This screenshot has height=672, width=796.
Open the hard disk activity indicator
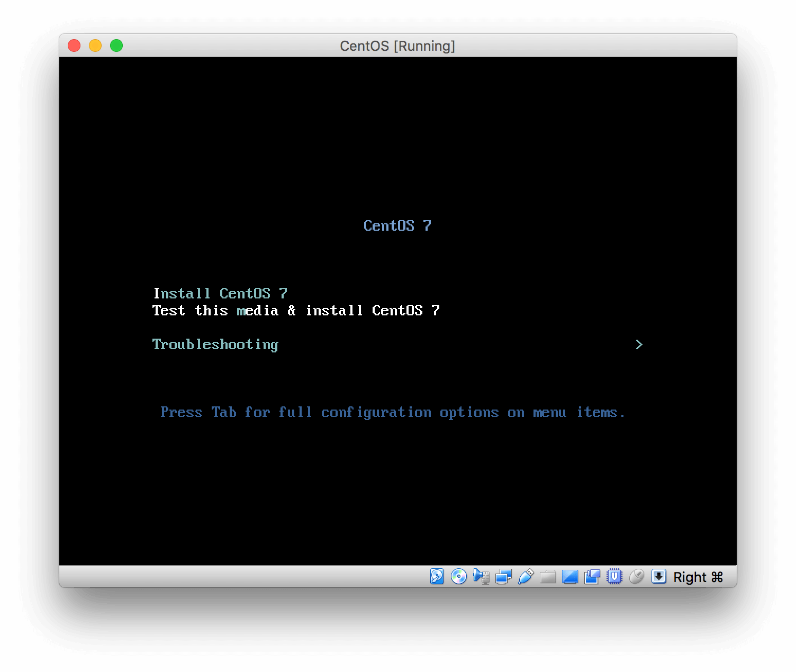(x=437, y=576)
